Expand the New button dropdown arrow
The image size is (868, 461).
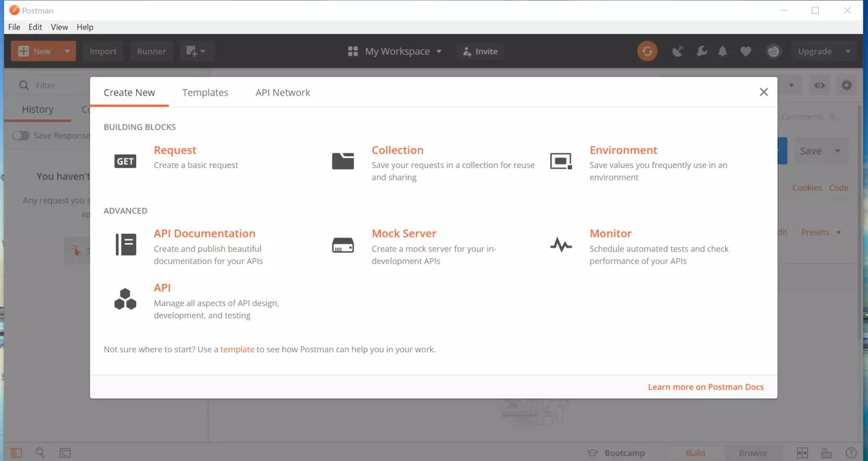point(67,51)
